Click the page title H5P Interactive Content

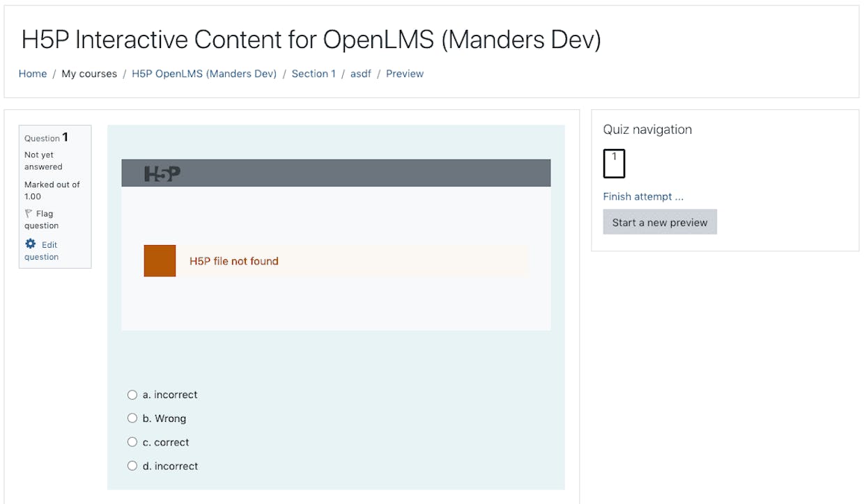tap(311, 40)
